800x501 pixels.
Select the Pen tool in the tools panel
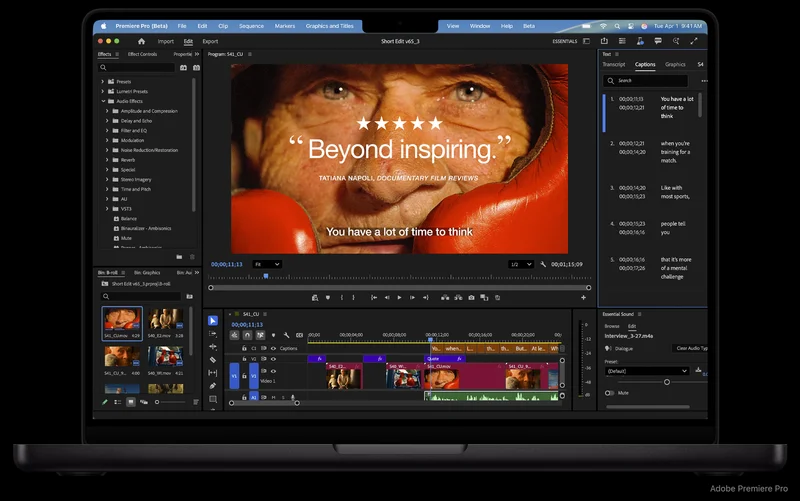pos(213,386)
